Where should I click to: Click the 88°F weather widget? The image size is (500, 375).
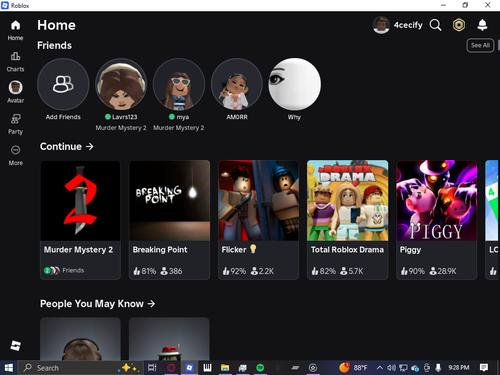click(x=353, y=368)
